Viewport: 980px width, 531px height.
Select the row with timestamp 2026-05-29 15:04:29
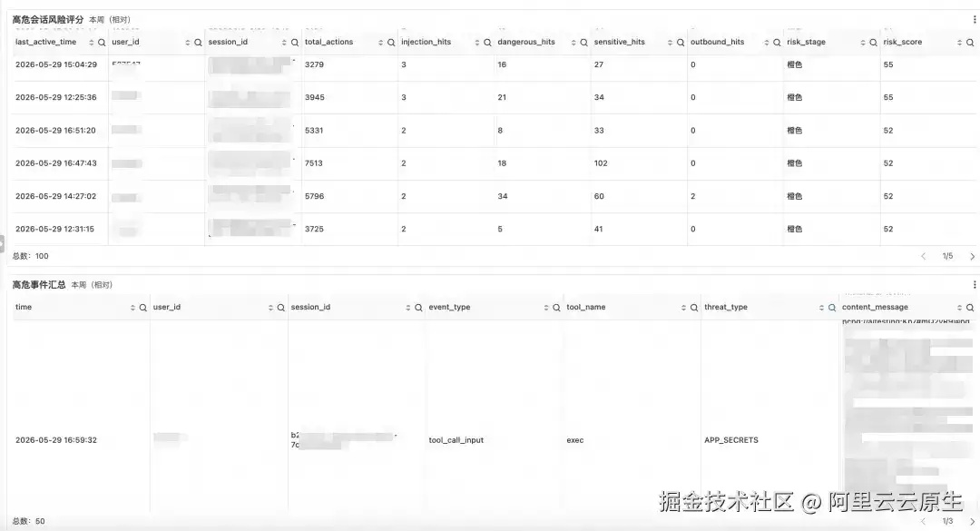point(494,65)
